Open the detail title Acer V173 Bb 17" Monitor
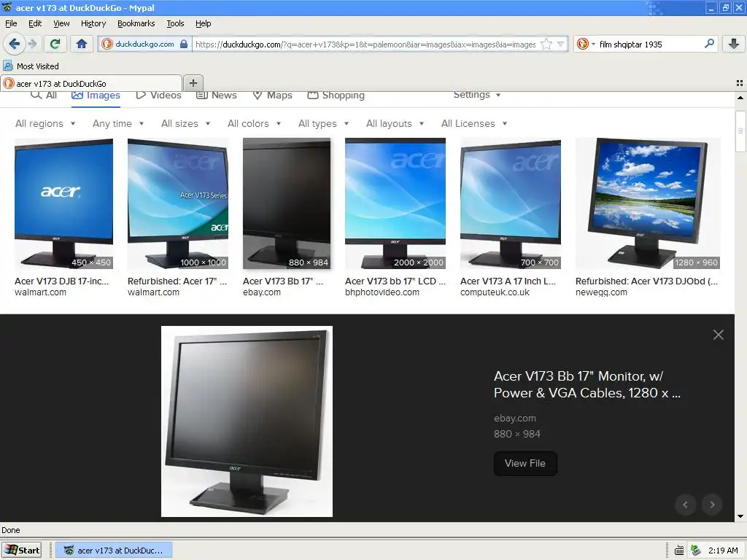The width and height of the screenshot is (747, 560). 587,384
